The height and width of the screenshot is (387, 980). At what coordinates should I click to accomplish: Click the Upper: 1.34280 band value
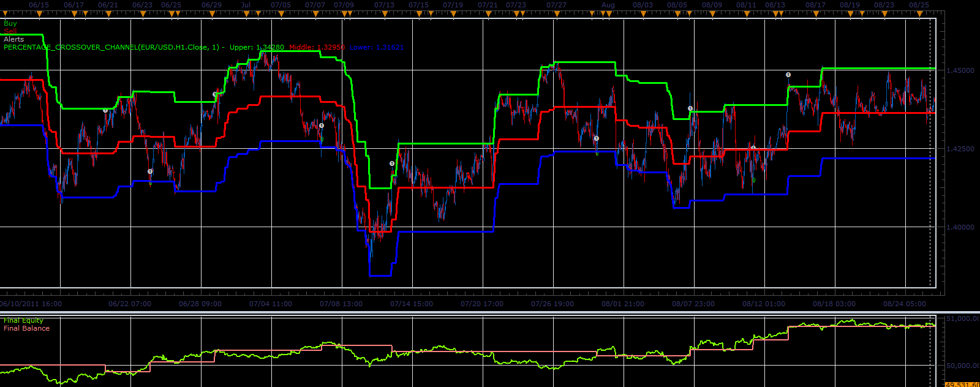[257, 47]
